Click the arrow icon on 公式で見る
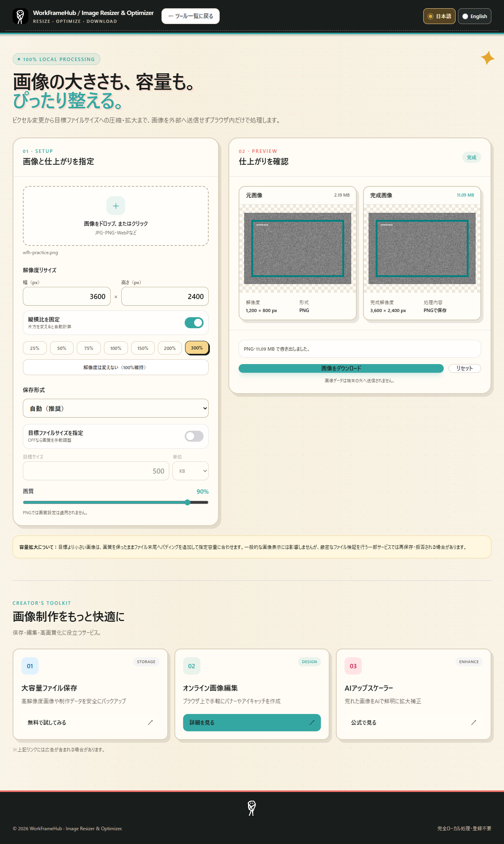This screenshot has height=844, width=504. tap(474, 722)
